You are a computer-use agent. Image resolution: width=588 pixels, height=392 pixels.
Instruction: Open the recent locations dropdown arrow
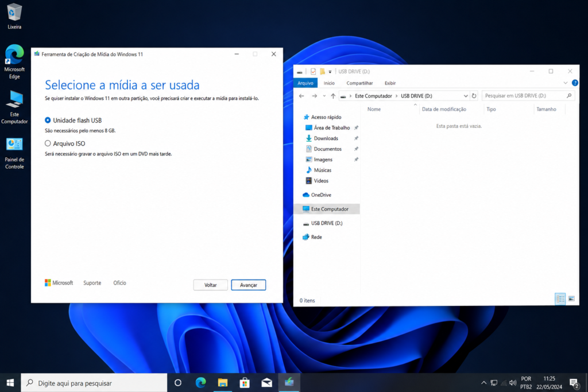click(324, 96)
